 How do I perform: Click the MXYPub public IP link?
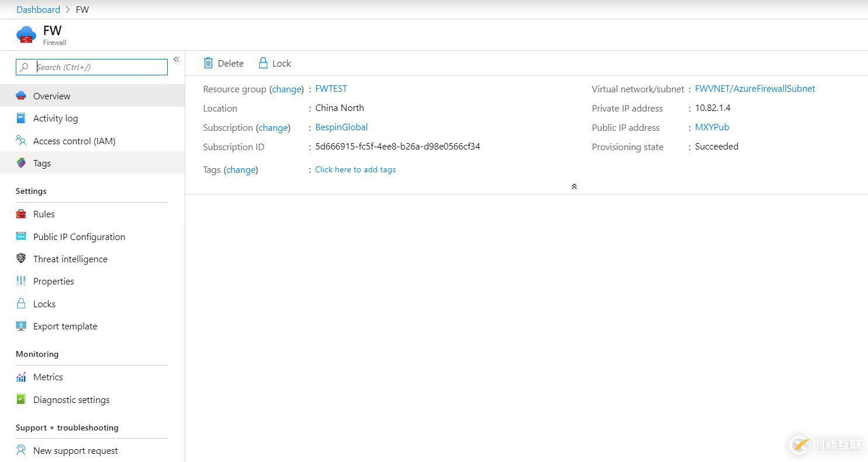(711, 127)
